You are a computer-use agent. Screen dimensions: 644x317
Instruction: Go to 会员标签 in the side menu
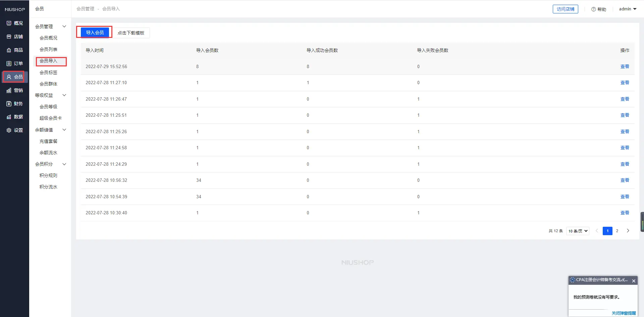[48, 72]
